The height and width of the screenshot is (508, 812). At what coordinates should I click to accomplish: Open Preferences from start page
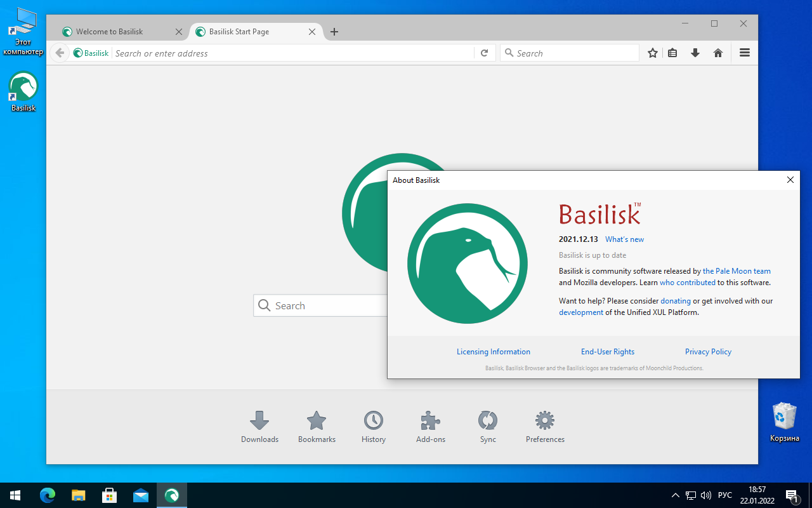coord(545,427)
